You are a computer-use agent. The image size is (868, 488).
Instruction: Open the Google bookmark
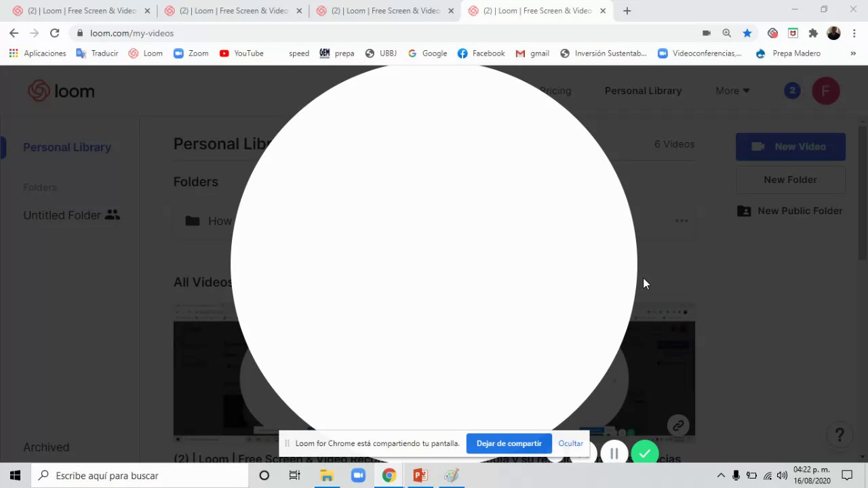coord(427,54)
